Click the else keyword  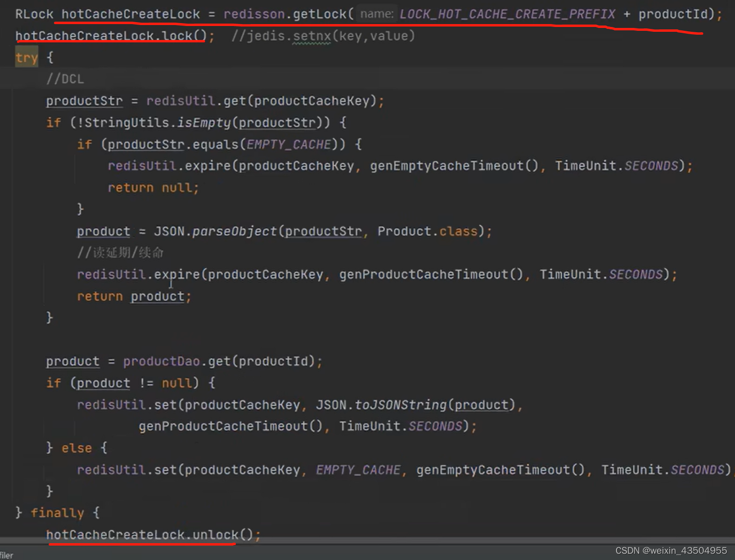point(77,448)
